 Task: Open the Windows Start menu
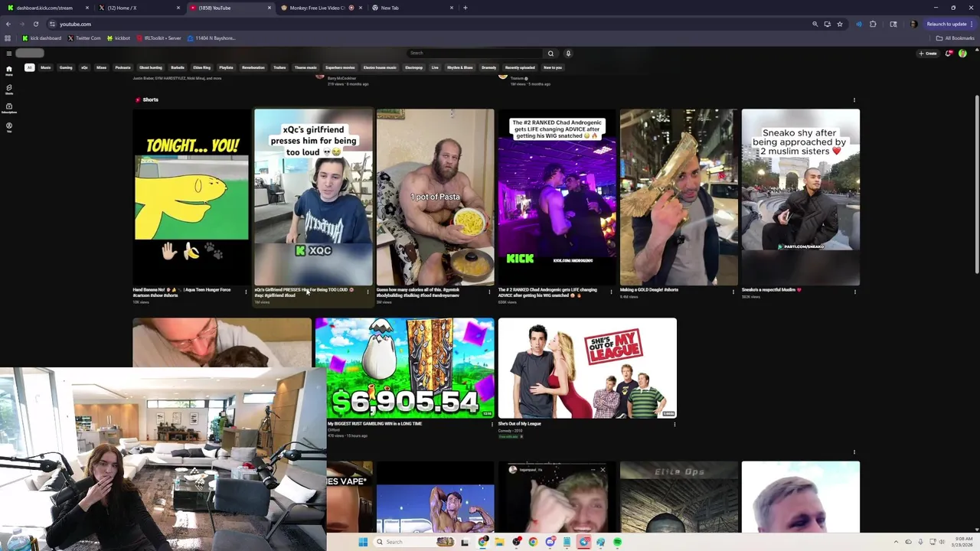(x=363, y=542)
